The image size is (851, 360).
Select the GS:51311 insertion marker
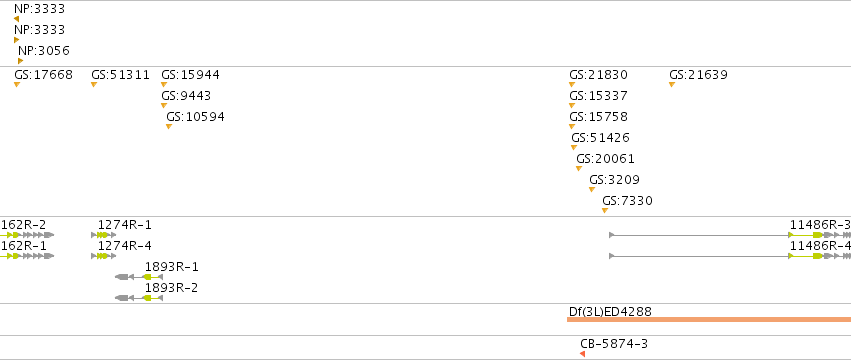pyautogui.click(x=94, y=85)
